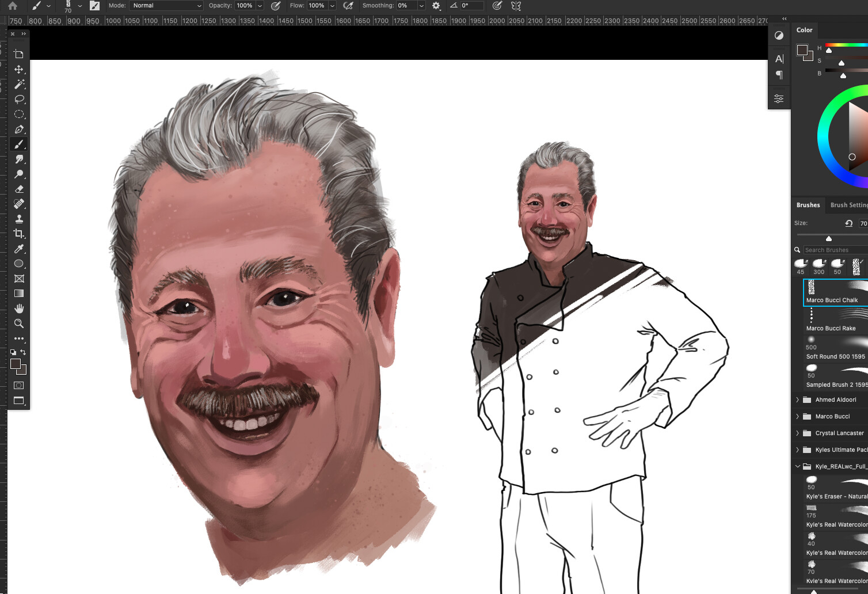Select the Gradient tool
Image resolution: width=868 pixels, height=594 pixels.
(x=19, y=293)
